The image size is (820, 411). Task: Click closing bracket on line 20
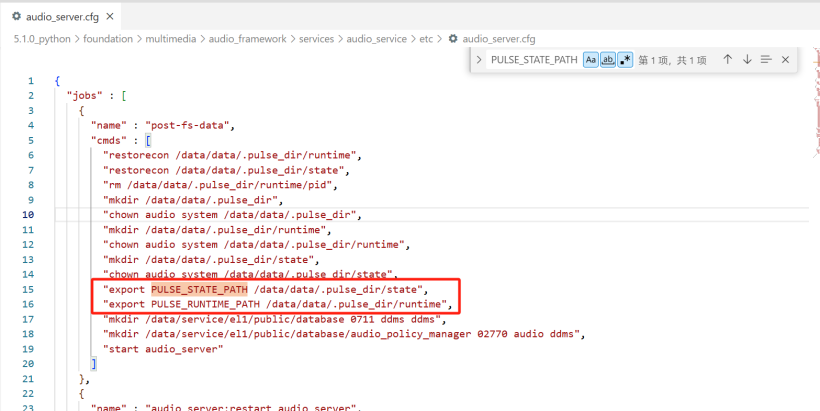(94, 363)
